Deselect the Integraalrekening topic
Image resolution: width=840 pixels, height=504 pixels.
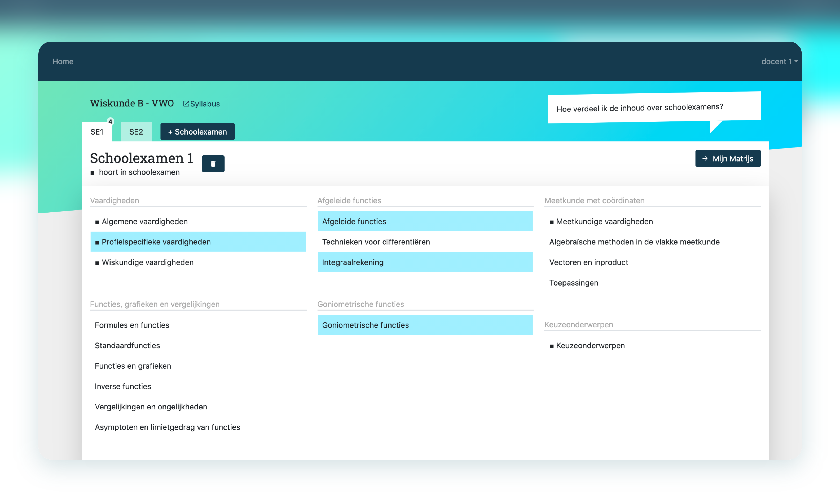pos(425,262)
